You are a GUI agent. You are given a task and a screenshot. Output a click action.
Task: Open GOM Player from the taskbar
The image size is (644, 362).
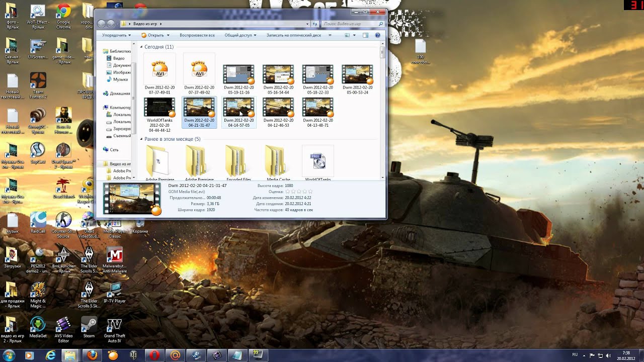point(113,355)
